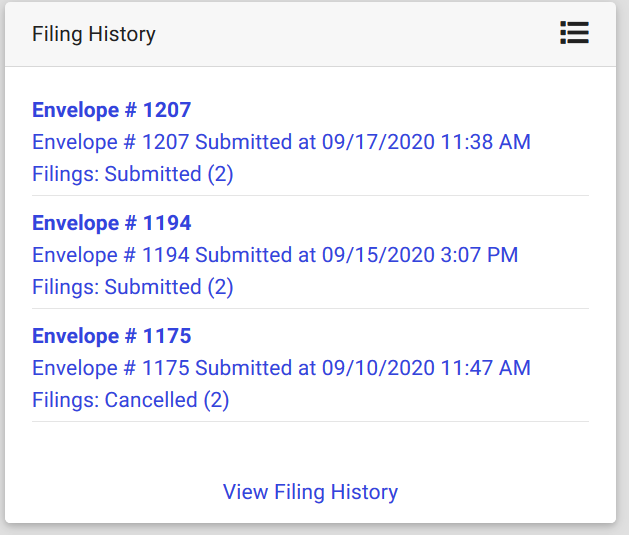Click the 09/10/2020 11:47 AM timestamp

click(x=426, y=368)
